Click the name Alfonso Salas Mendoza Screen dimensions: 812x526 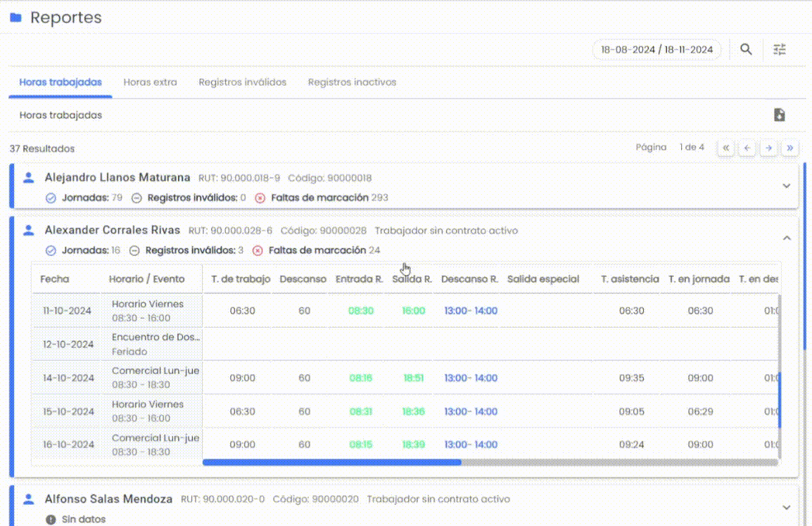click(x=108, y=499)
